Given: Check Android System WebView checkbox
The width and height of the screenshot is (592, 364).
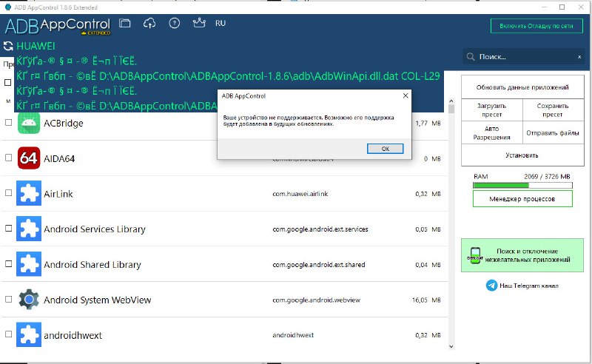Looking at the screenshot, I should coord(8,299).
